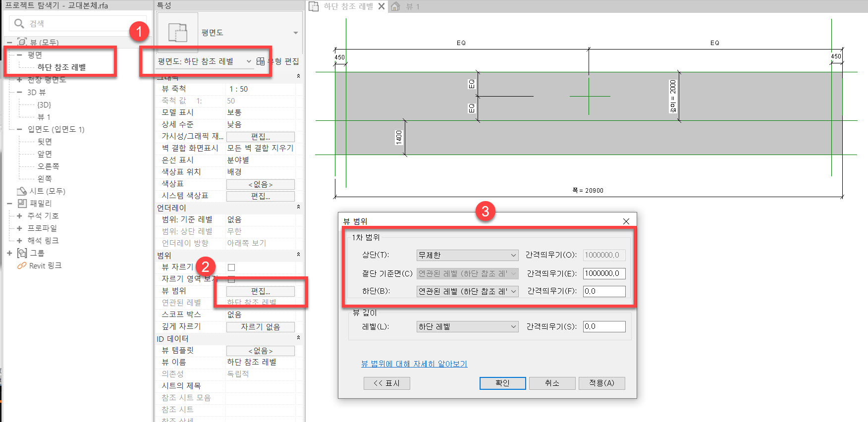
Task: Toggle the 자르기 영역 보기 checkbox
Action: 231,279
